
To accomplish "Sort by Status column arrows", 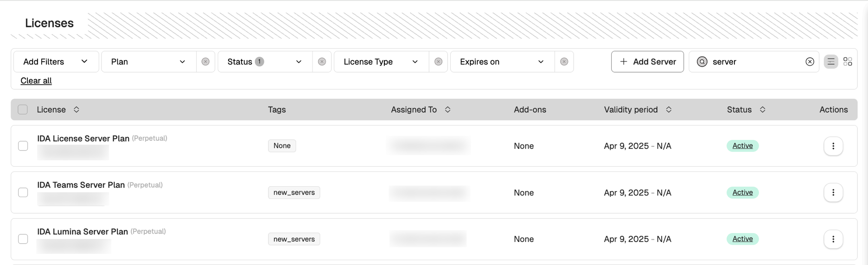I will (762, 110).
